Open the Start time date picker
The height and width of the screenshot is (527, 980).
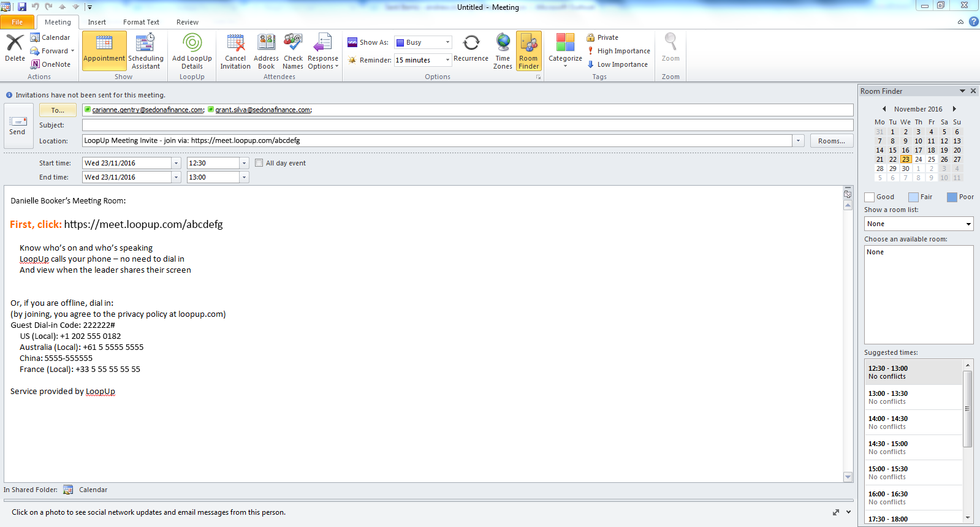click(x=176, y=163)
